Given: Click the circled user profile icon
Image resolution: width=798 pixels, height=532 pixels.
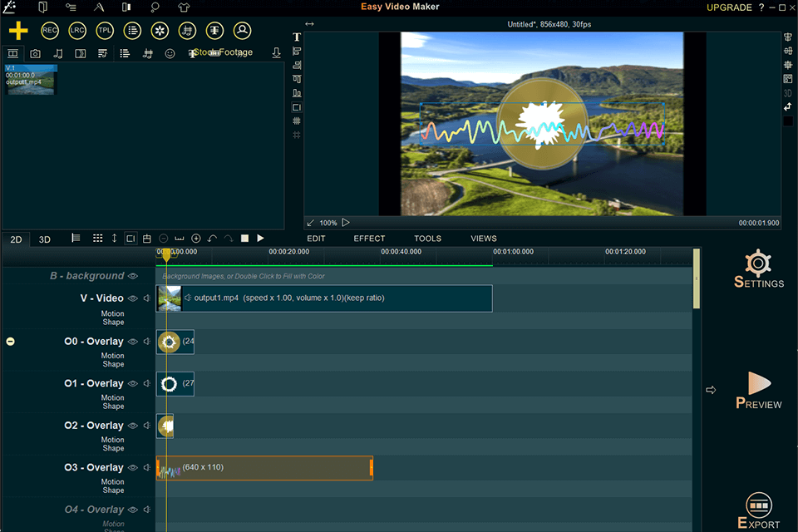Looking at the screenshot, I should pyautogui.click(x=242, y=31).
